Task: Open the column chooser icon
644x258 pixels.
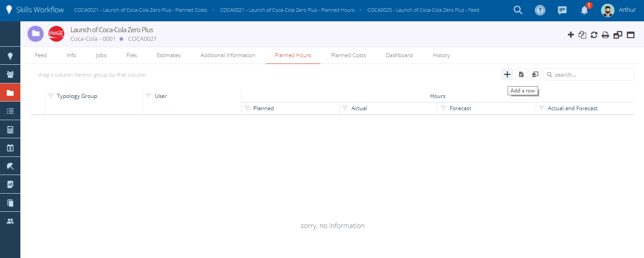Action: tap(535, 74)
